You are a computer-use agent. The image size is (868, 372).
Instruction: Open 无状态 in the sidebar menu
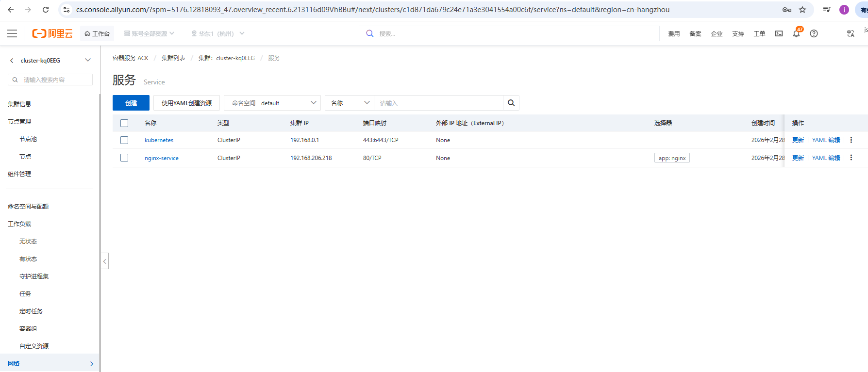point(28,241)
